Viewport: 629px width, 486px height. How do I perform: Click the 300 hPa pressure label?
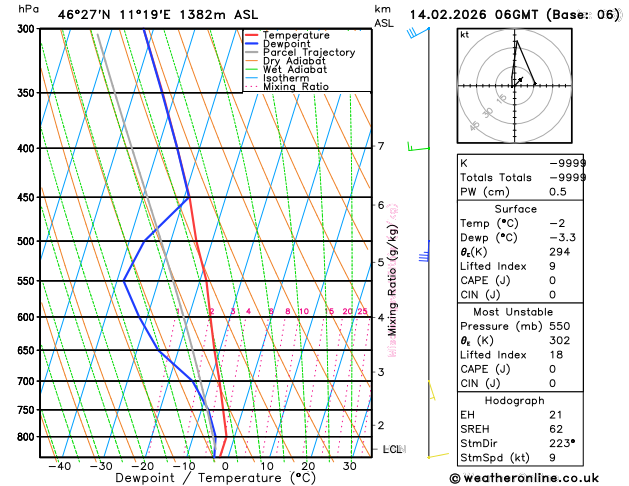pos(28,29)
